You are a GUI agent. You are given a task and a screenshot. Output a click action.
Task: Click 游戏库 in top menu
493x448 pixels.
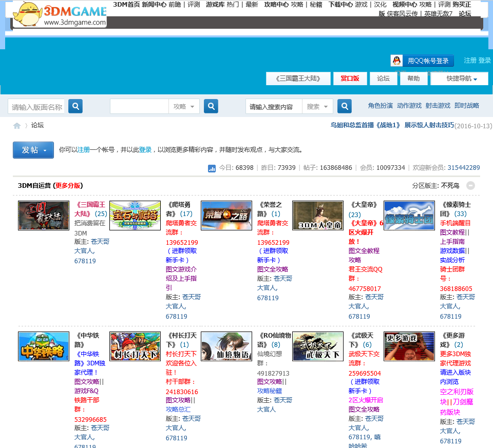tap(215, 5)
